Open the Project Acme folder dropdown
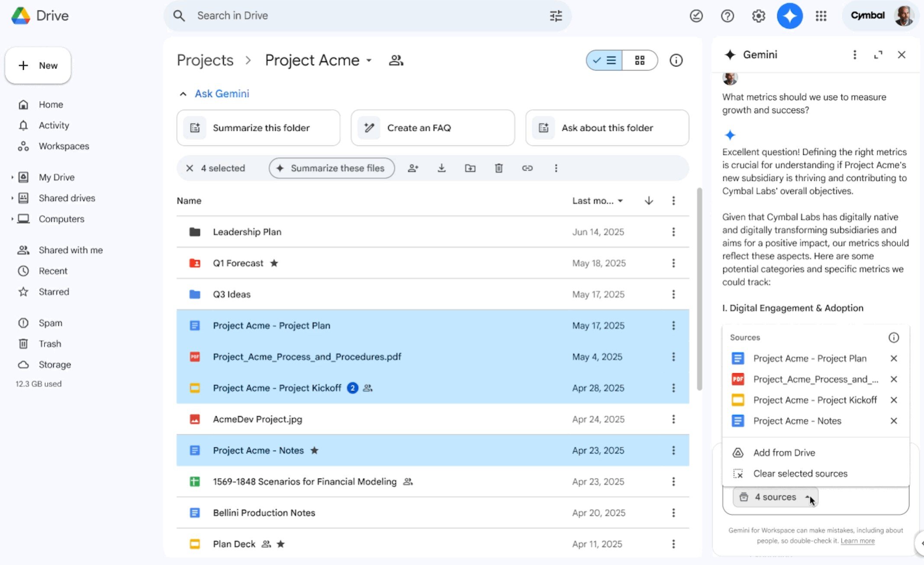This screenshot has width=924, height=565. (369, 61)
